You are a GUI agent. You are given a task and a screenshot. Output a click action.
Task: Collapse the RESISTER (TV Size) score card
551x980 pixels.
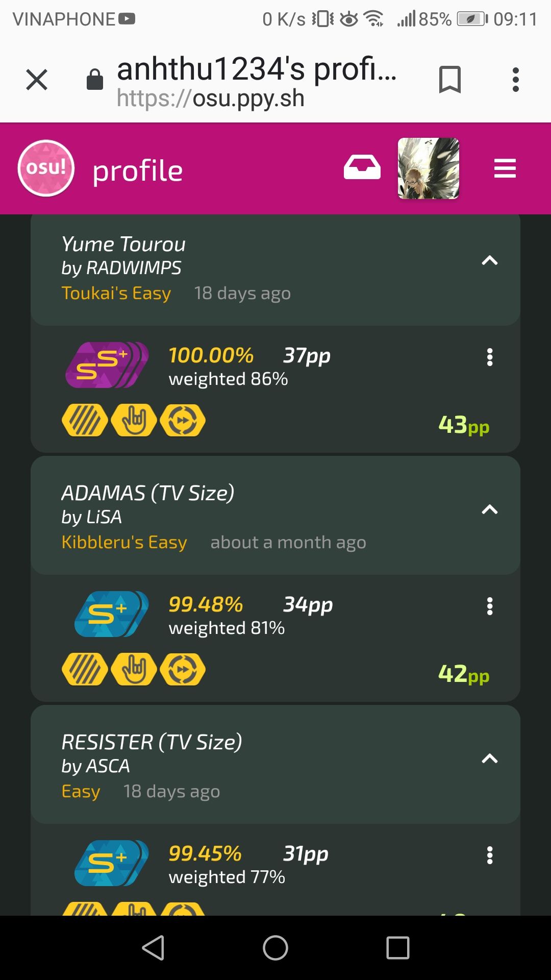[x=489, y=758]
